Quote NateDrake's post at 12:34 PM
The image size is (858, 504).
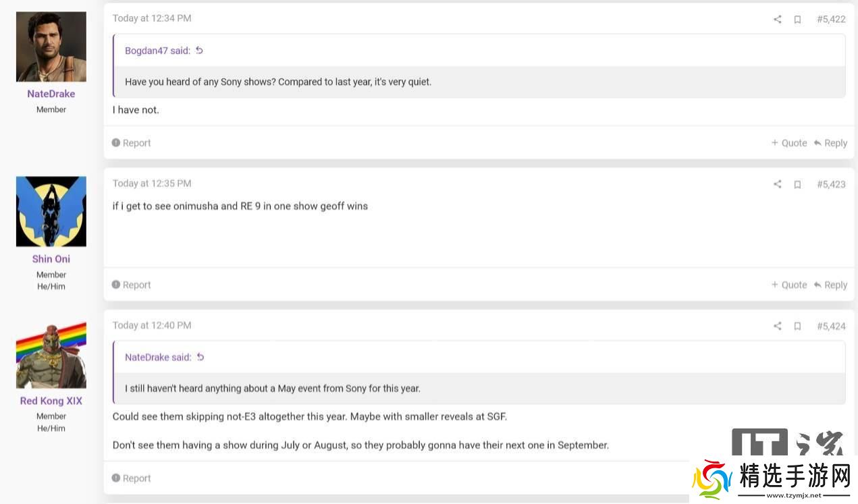(789, 143)
